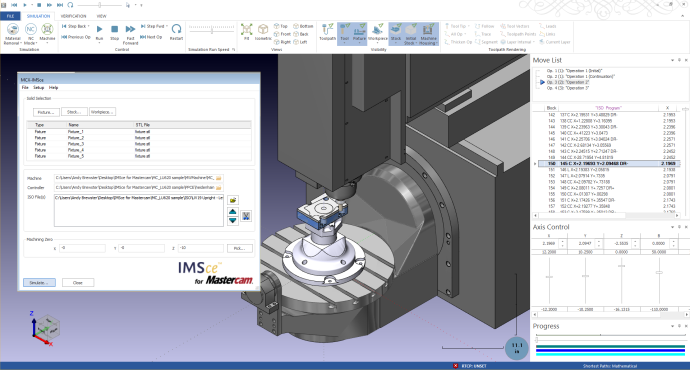Open the Setup menu in MCX-IMSce dialog
The image size is (691, 371).
(39, 88)
